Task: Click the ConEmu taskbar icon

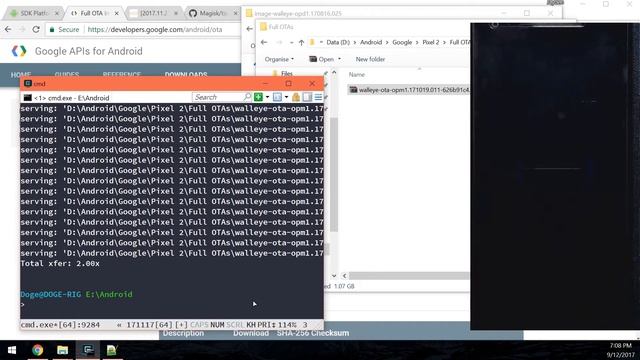Action: tap(87, 350)
